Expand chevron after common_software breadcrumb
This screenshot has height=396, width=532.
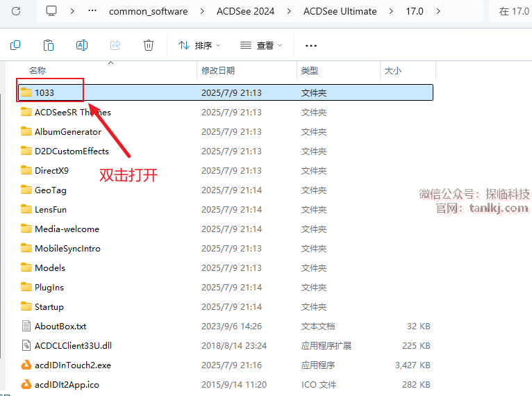[x=202, y=11]
